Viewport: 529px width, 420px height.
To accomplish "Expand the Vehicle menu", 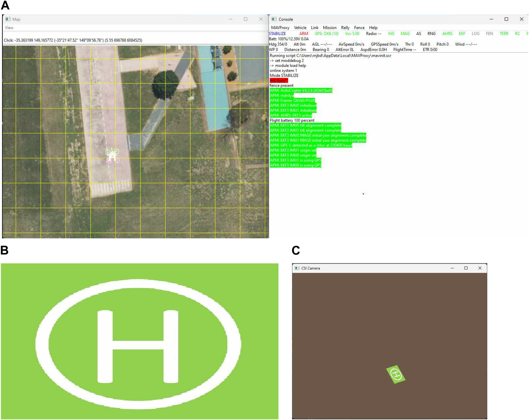I will [300, 28].
